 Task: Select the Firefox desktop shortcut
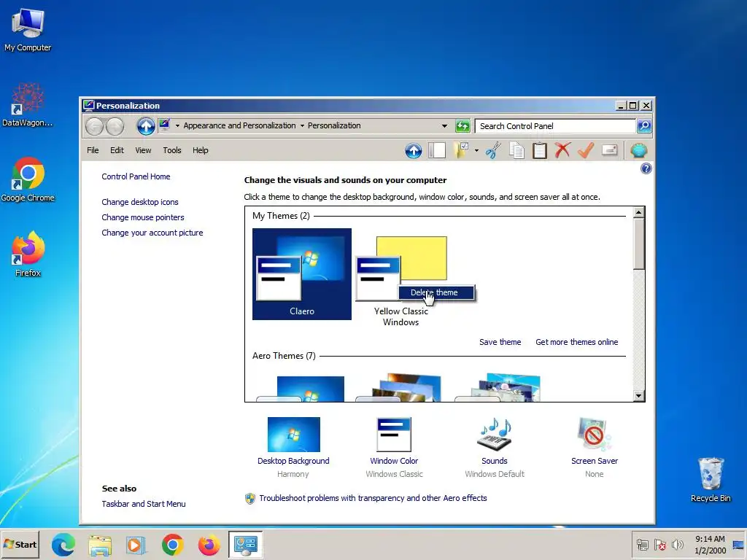(28, 254)
